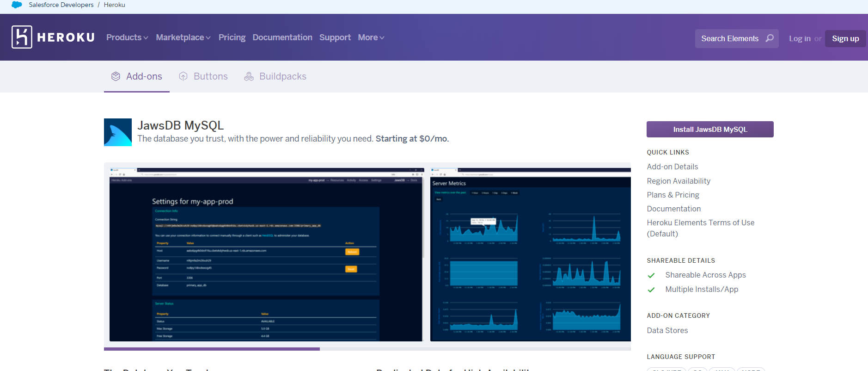868x371 pixels.
Task: Open the Support nav item
Action: tap(335, 37)
